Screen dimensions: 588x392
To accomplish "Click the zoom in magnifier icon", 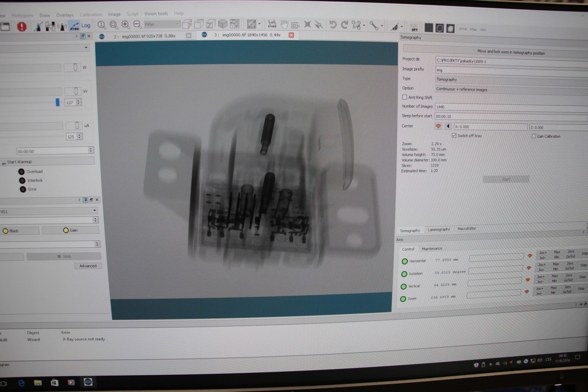I will point(125,25).
